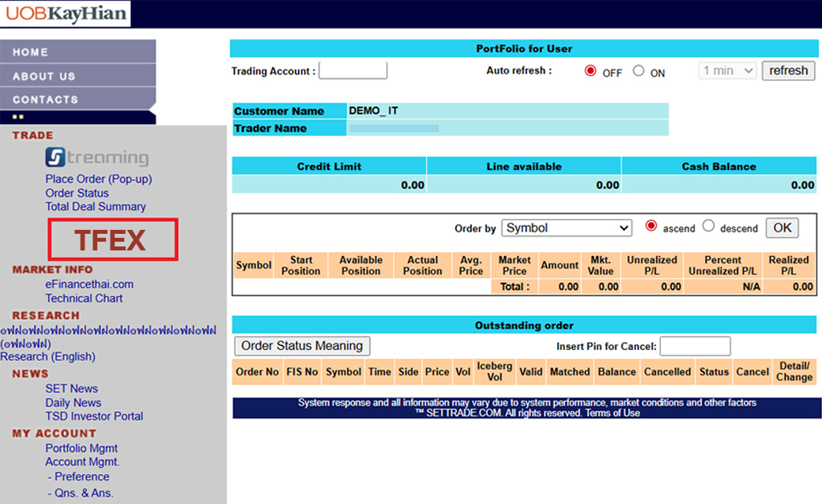This screenshot has width=822, height=504.
Task: Open the Order by Symbol dropdown
Action: pos(567,228)
